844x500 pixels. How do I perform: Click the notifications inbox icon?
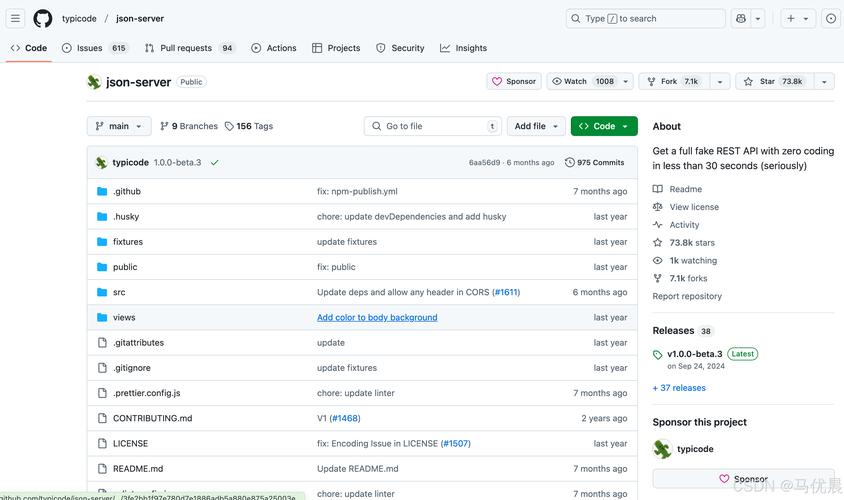pos(830,18)
